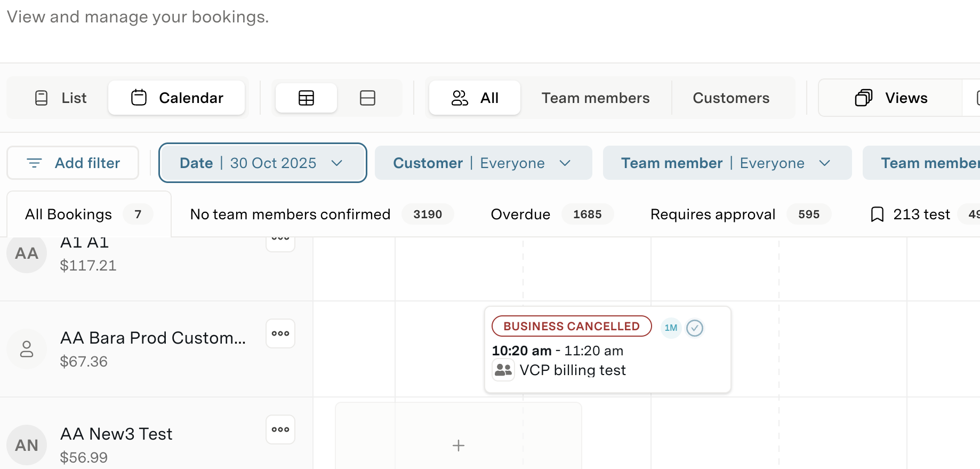Click the AA avatar for A1 A1
Viewport: 980px width, 469px height.
27,253
